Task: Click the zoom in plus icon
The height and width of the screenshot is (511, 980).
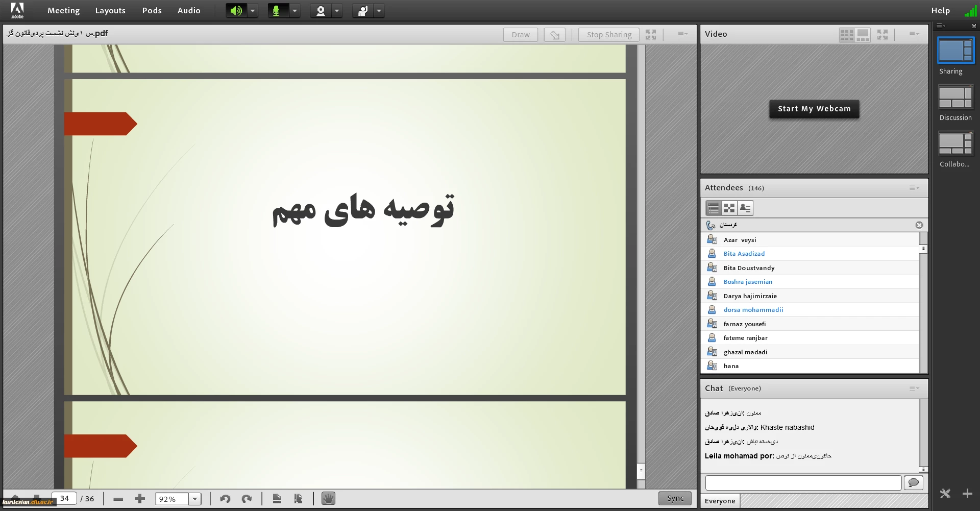Action: (140, 499)
